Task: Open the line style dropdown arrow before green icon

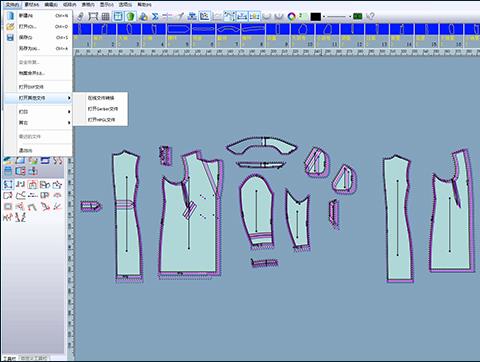Action: [x=350, y=16]
